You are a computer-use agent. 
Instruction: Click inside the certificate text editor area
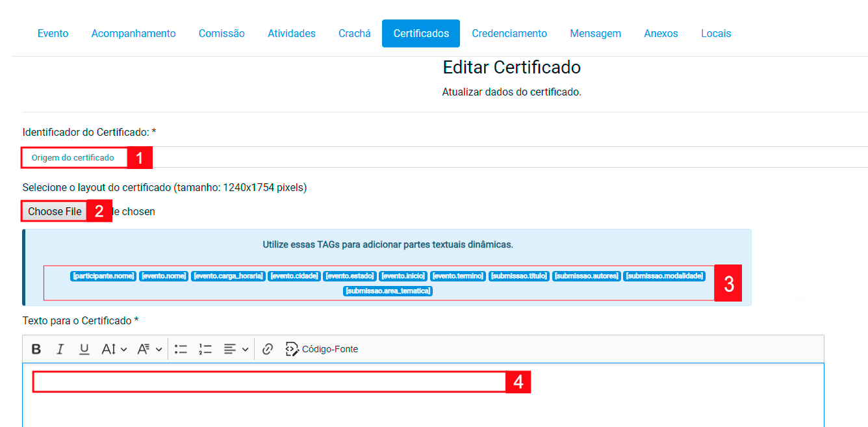coord(423,395)
